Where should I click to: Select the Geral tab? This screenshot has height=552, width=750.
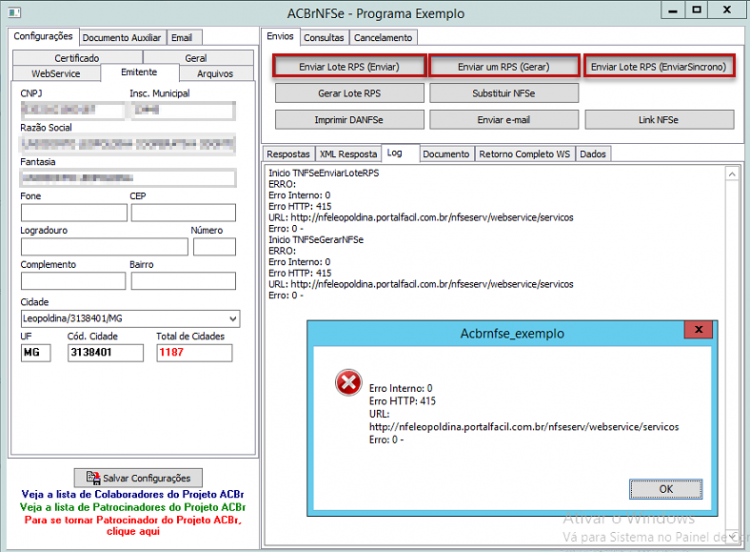[x=197, y=58]
